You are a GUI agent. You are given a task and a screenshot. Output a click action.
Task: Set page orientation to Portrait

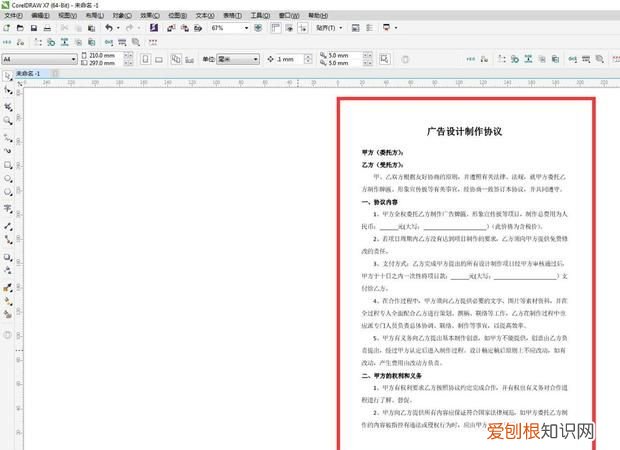click(146, 59)
